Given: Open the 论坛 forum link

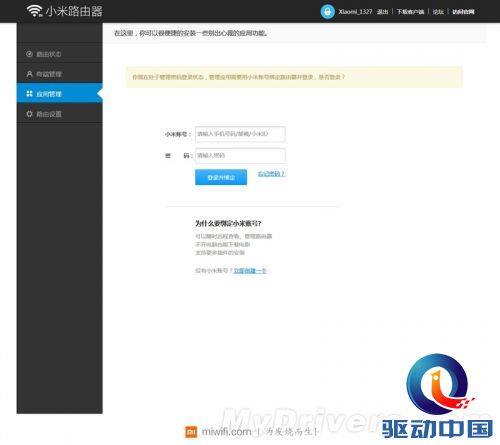Looking at the screenshot, I should pos(438,12).
